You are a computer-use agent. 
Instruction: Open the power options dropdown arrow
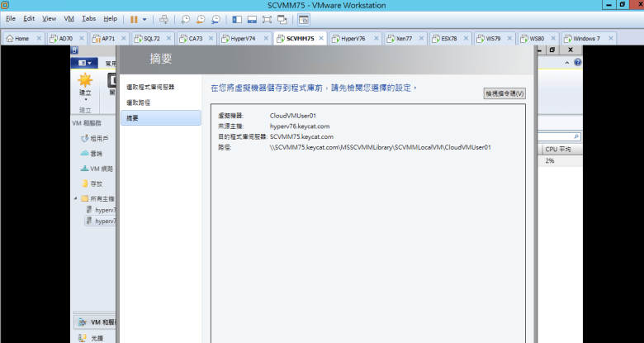coord(145,18)
